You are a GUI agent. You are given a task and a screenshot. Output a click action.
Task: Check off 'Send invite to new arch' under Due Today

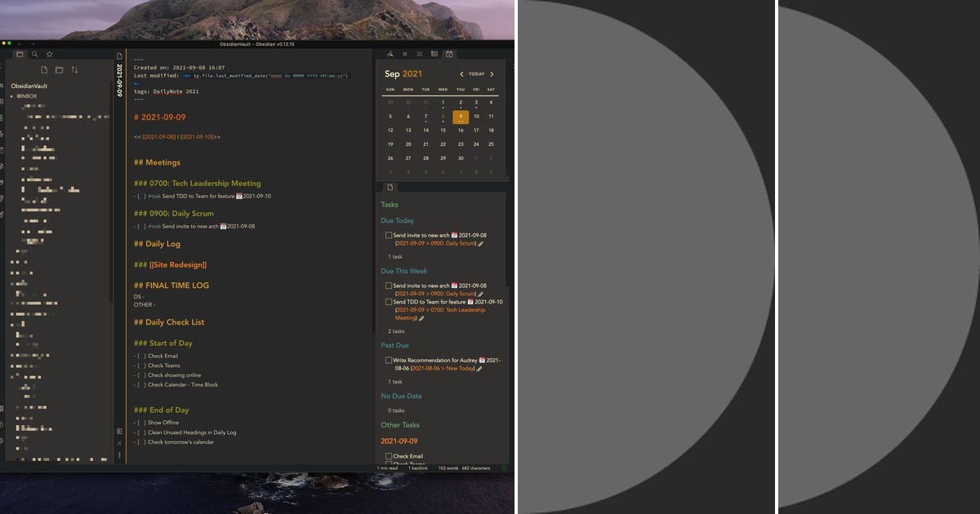coord(389,235)
